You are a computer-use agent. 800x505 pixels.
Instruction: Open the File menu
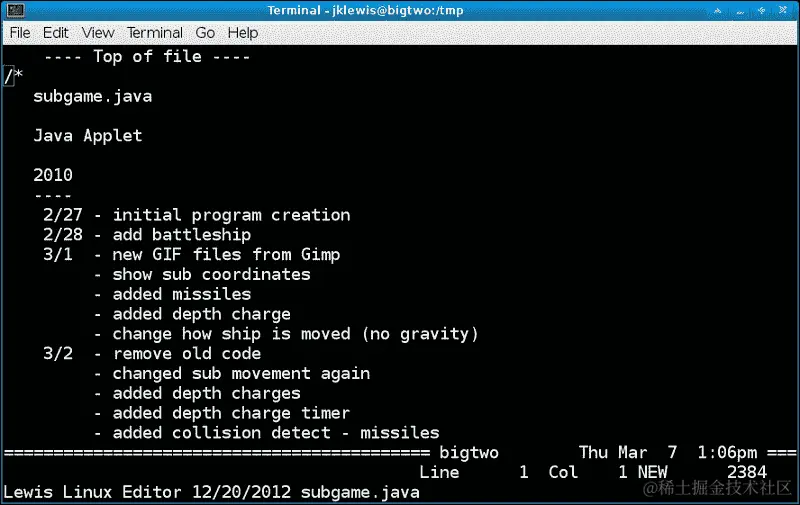(x=20, y=33)
